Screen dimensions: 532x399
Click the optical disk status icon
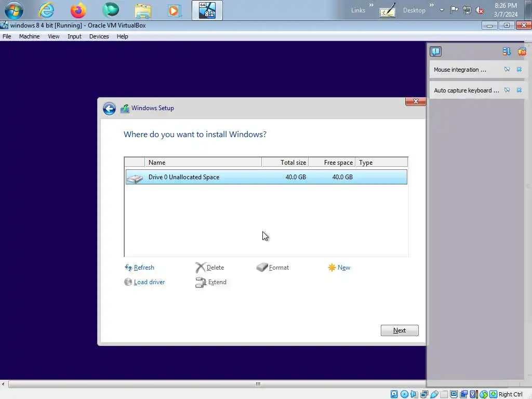coord(404,394)
